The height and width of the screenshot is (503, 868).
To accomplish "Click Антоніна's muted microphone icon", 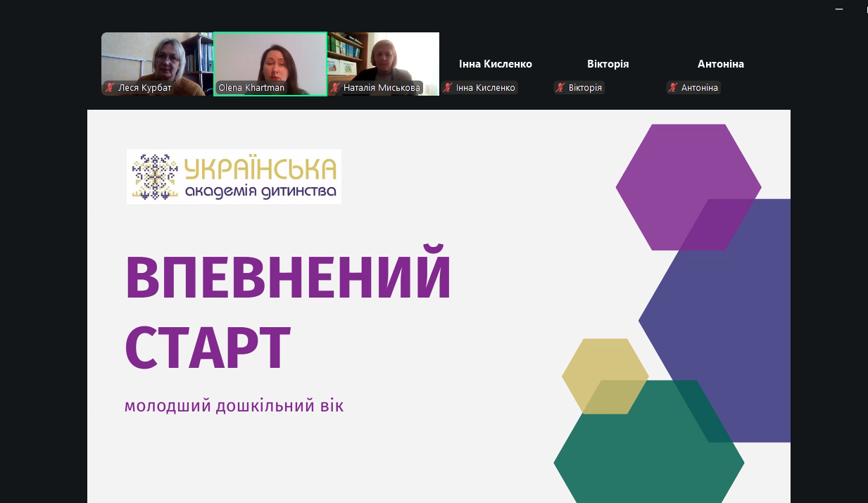I will [674, 88].
